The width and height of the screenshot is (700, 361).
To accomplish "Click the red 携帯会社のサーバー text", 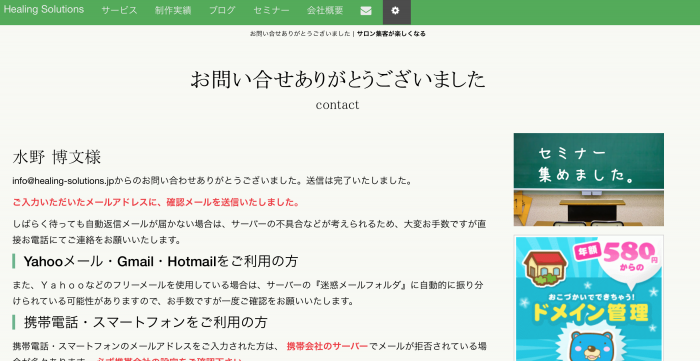I will 327,346.
